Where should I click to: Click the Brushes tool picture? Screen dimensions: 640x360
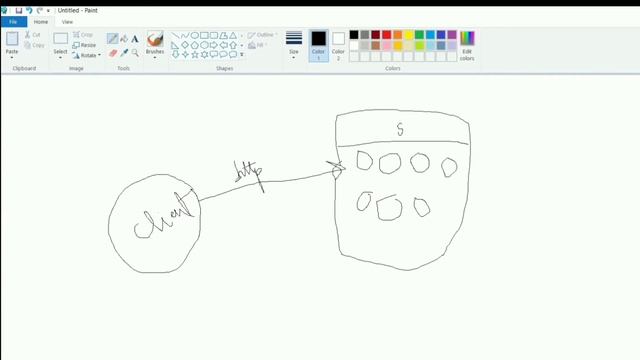click(x=155, y=39)
